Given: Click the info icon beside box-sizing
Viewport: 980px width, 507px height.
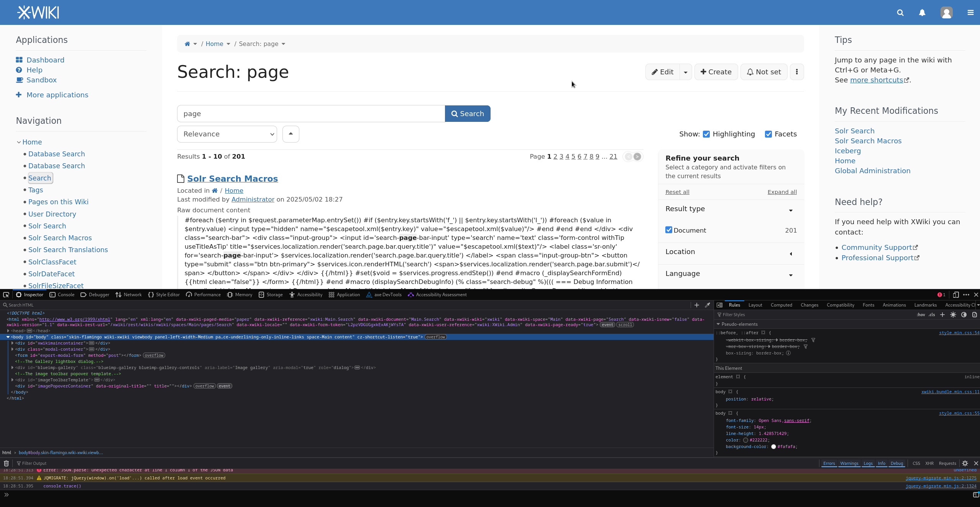Looking at the screenshot, I should coord(788,353).
